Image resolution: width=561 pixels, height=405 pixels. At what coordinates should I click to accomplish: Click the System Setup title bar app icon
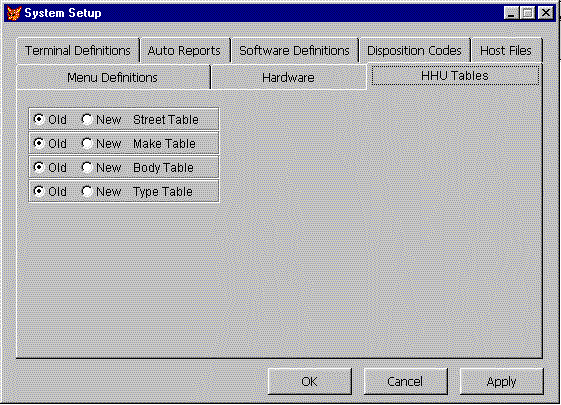(14, 13)
